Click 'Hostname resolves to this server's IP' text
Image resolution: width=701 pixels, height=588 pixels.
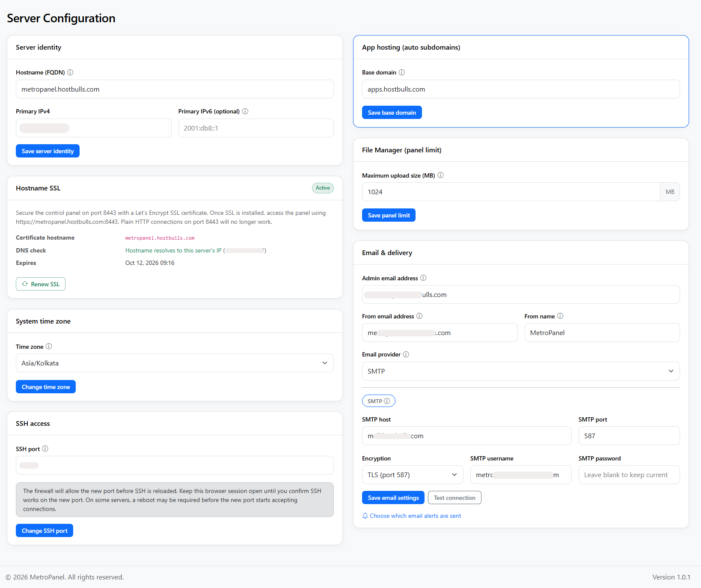point(173,250)
